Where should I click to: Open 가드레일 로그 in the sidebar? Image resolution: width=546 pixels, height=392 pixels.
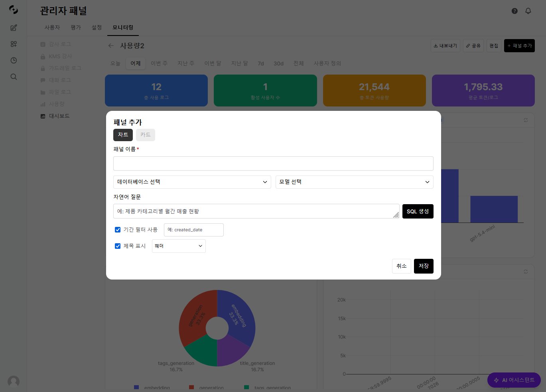click(61, 68)
